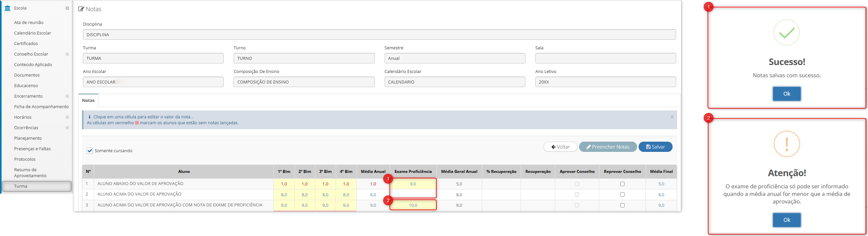This screenshot has width=868, height=236.
Task: Open Protocolos menu item
Action: click(x=25, y=159)
